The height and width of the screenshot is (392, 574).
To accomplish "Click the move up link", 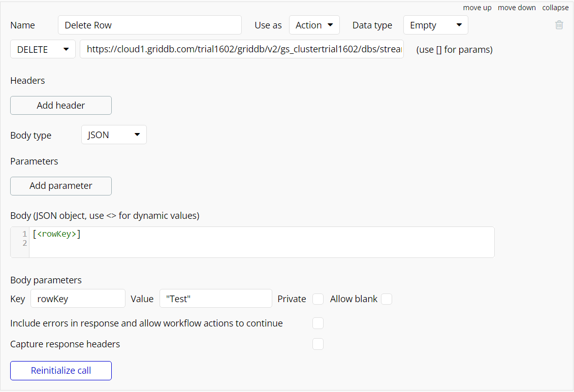I will coord(477,8).
